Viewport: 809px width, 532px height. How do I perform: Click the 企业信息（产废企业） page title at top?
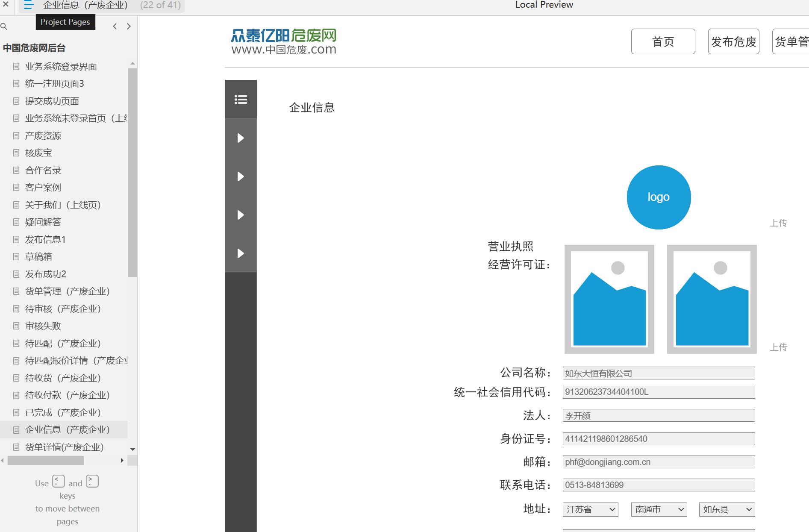pyautogui.click(x=86, y=6)
